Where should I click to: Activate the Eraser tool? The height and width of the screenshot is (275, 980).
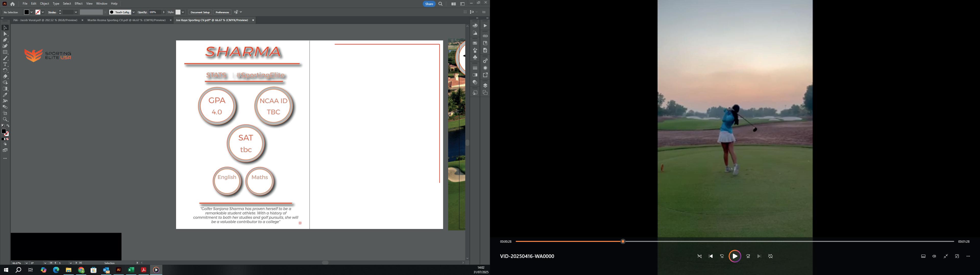point(5,76)
